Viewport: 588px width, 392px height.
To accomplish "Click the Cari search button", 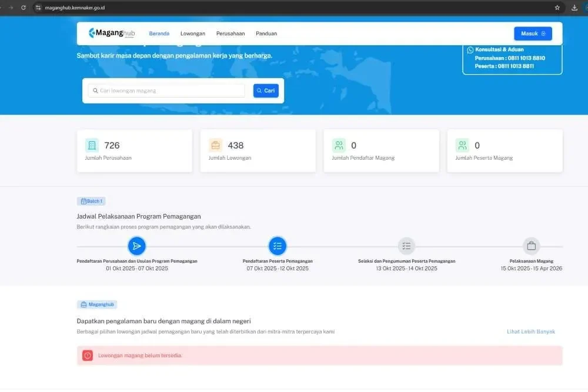I will [x=266, y=91].
